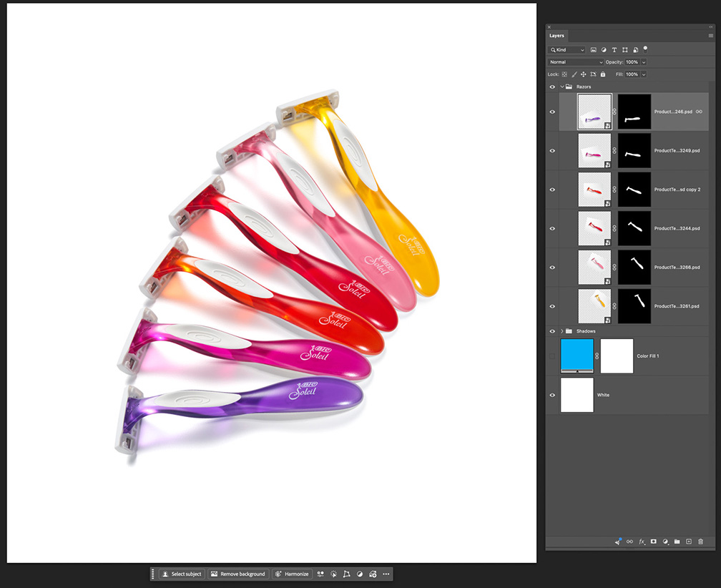Screen dimensions: 721x588
Task: Create new fill or adjustment layer
Action: pyautogui.click(x=665, y=542)
